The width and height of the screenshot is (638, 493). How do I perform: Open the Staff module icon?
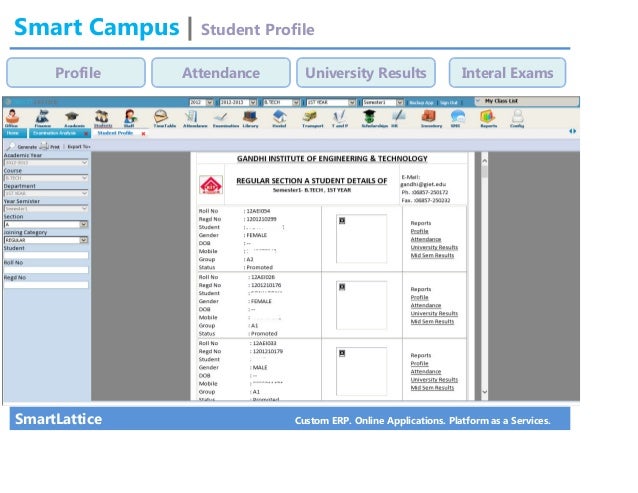click(130, 118)
